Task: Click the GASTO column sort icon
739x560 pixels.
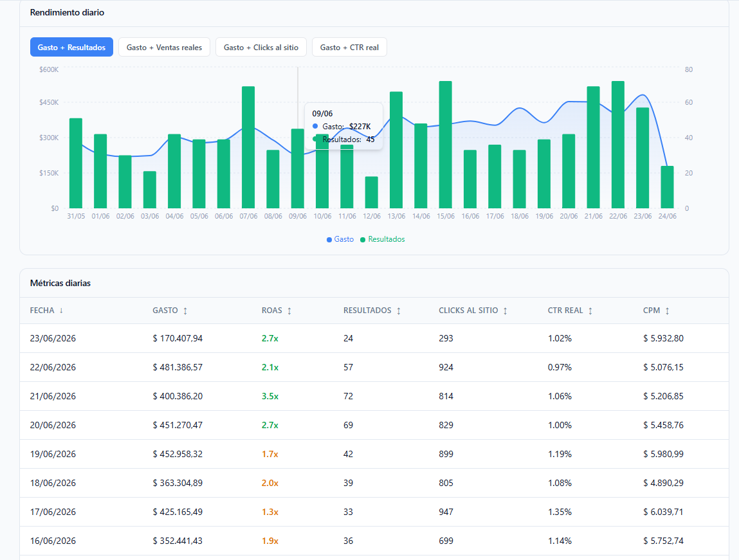Action: (x=185, y=311)
